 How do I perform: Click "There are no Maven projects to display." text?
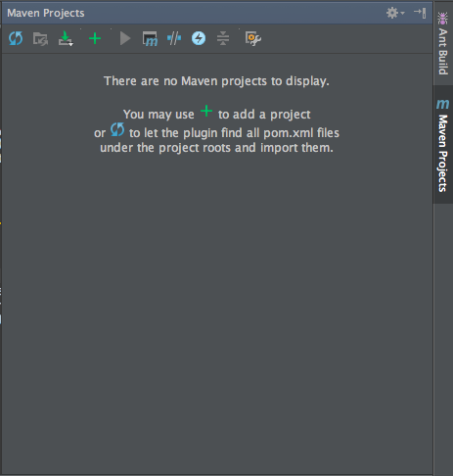coord(216,81)
